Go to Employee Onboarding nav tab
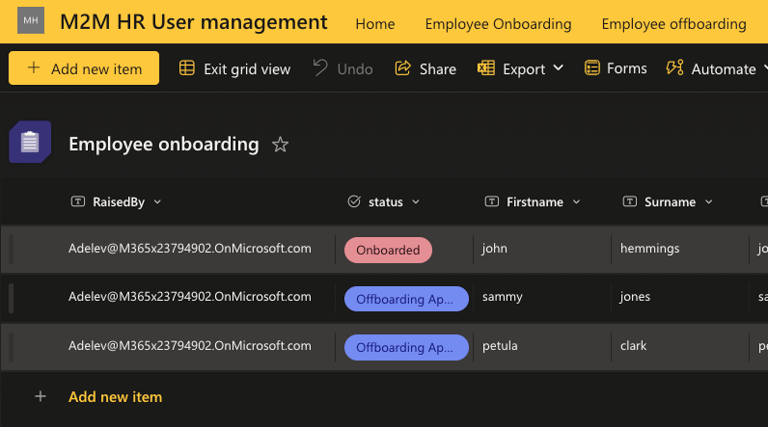Image resolution: width=768 pixels, height=427 pixels. coord(498,24)
